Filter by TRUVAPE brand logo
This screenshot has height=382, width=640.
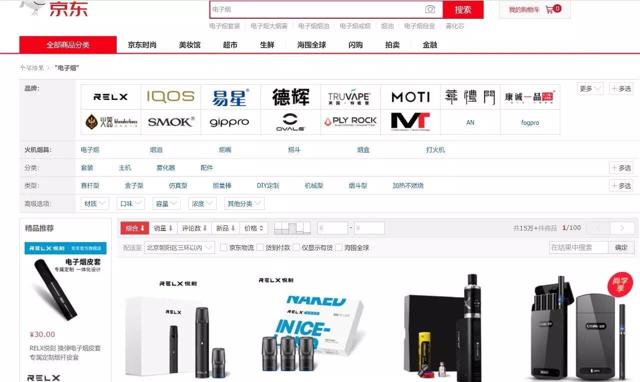click(350, 97)
